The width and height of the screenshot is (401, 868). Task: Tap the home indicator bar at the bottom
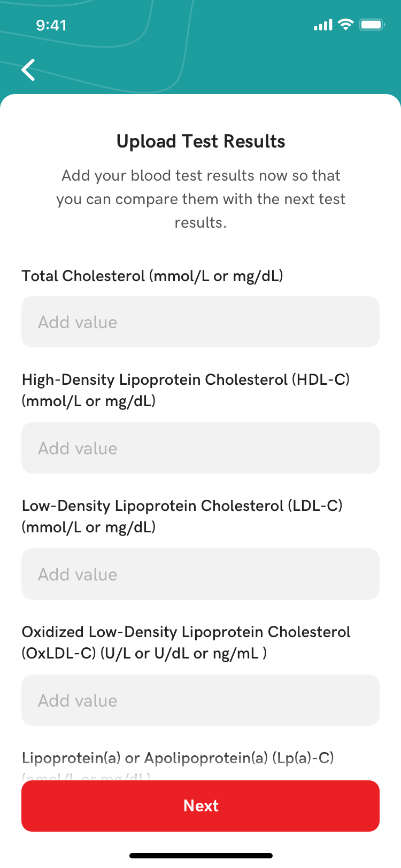click(x=200, y=856)
